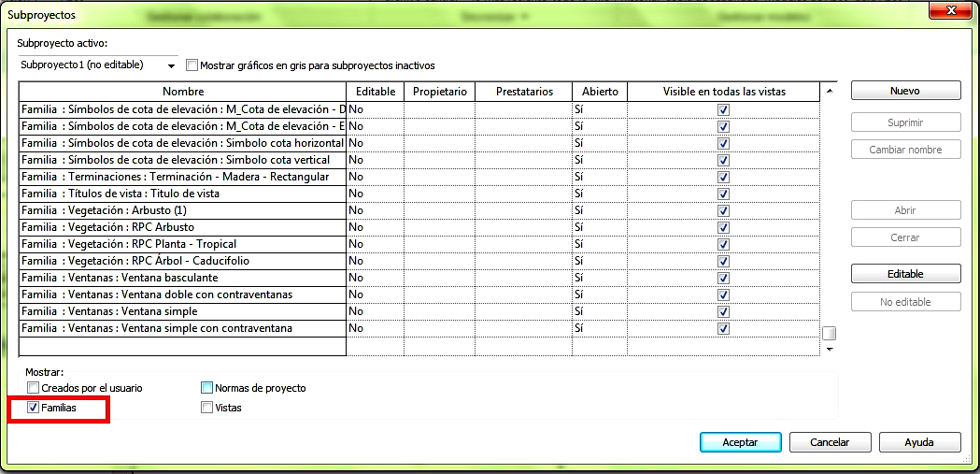The width and height of the screenshot is (980, 474).
Task: Open the Subproyecto activo dropdown
Action: [171, 65]
